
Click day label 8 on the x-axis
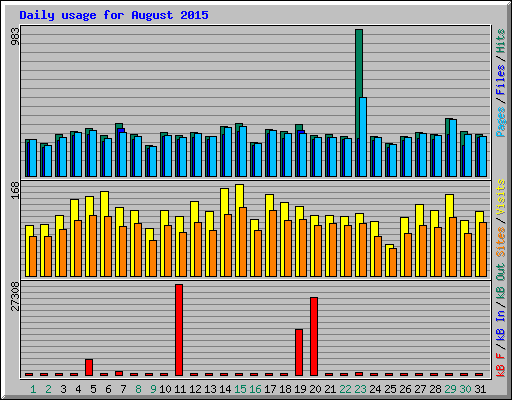[138, 389]
